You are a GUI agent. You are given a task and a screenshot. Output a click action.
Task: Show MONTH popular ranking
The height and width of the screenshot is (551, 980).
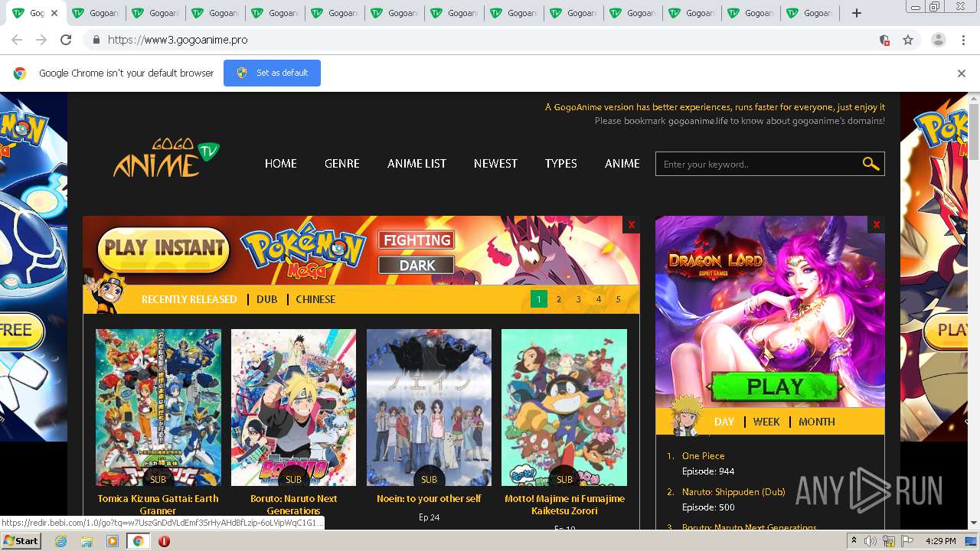(817, 422)
